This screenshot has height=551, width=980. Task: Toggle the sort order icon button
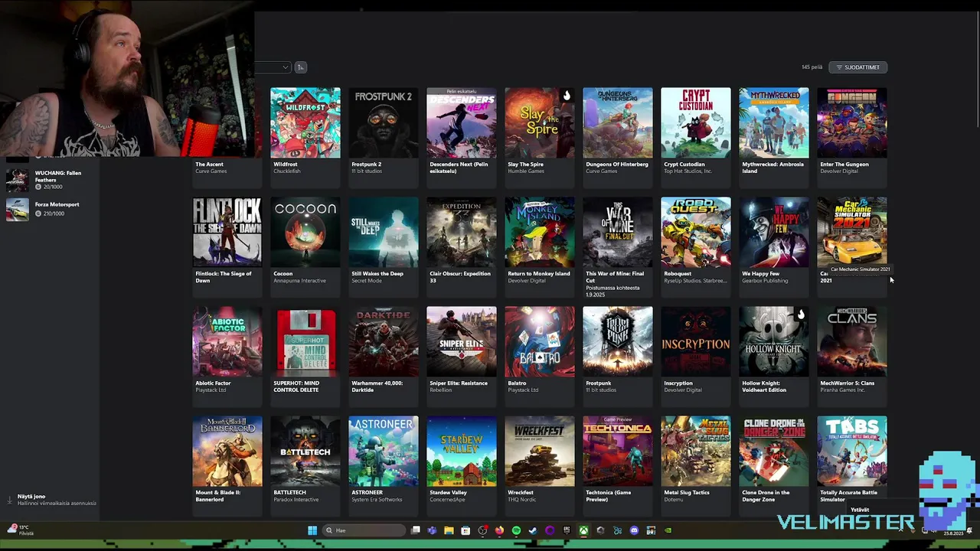(x=301, y=67)
